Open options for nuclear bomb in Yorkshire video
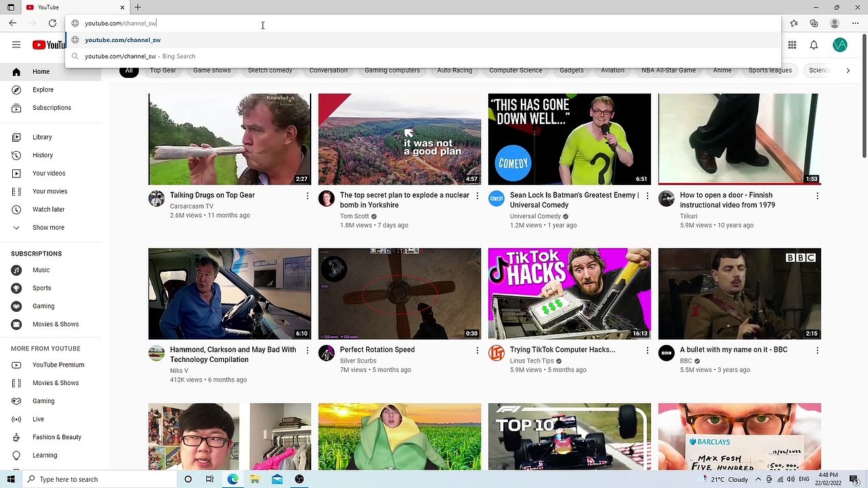Image resolution: width=868 pixels, height=488 pixels. (x=477, y=196)
